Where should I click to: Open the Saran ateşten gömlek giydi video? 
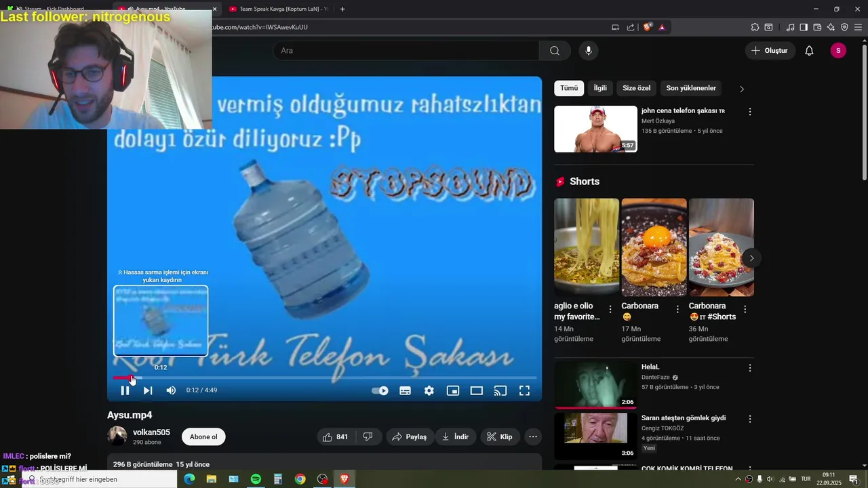(595, 436)
